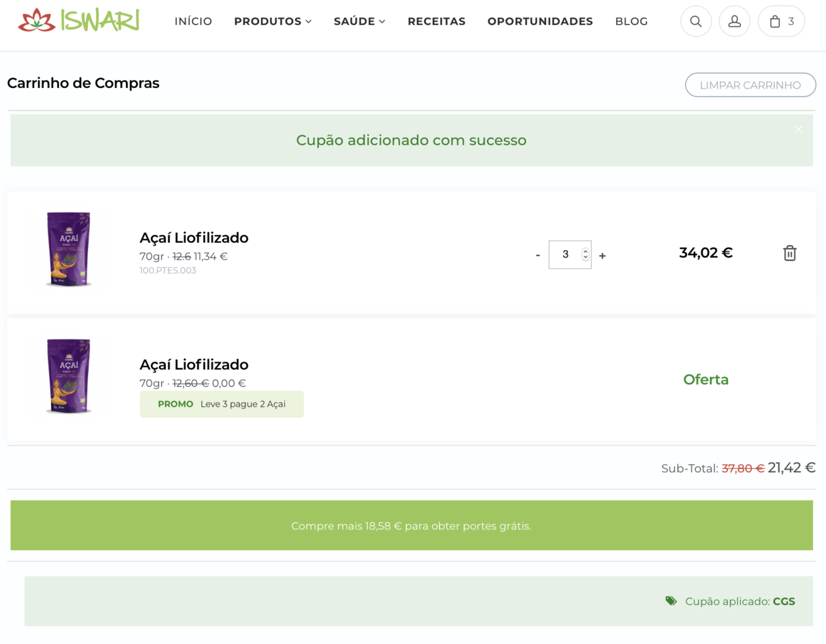
Task: Click the quantity spinner down arrow
Action: (585, 256)
